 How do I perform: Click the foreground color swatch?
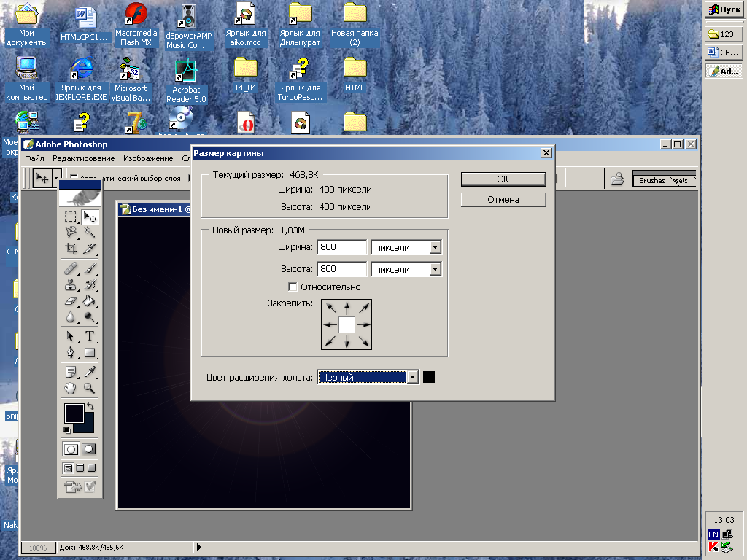pos(74,413)
